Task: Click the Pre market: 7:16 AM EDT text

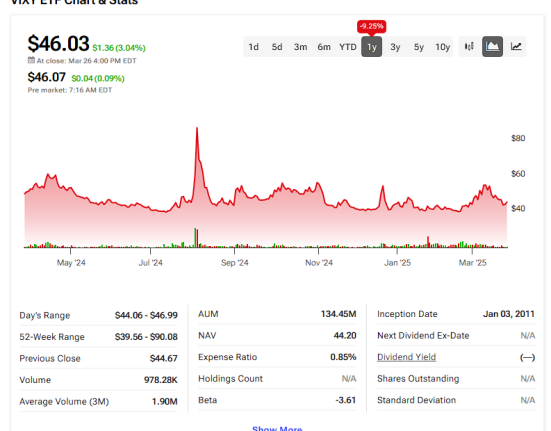Action: [70, 90]
